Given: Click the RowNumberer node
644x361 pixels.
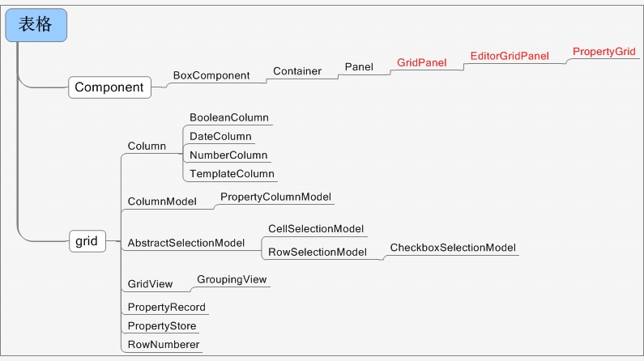Looking at the screenshot, I should tap(164, 345).
